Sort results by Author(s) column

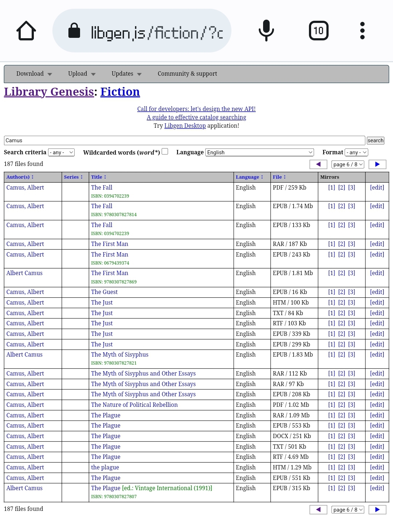tap(20, 177)
